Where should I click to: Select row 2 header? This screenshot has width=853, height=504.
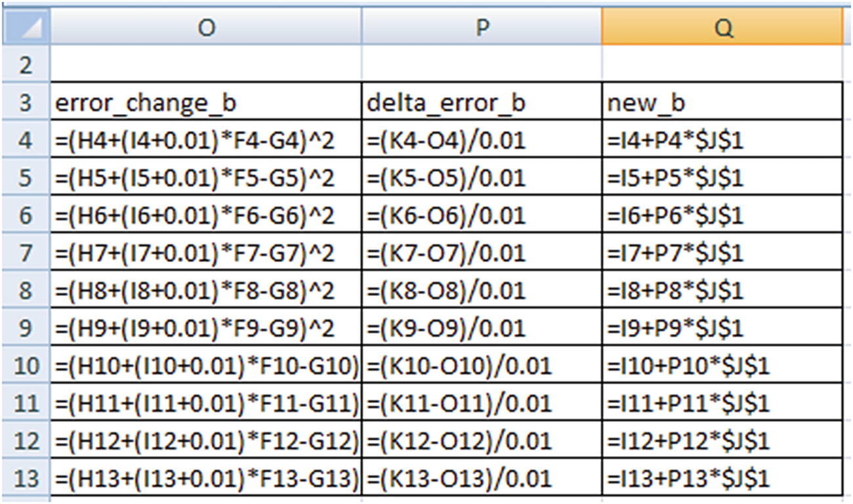point(26,66)
